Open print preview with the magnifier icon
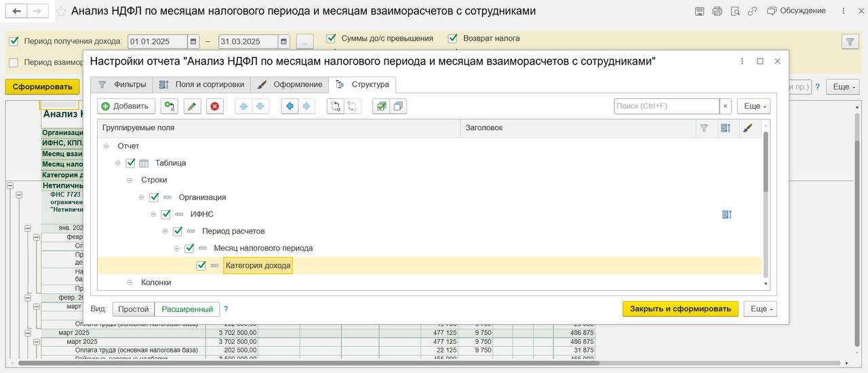The height and width of the screenshot is (373, 868). (x=736, y=11)
